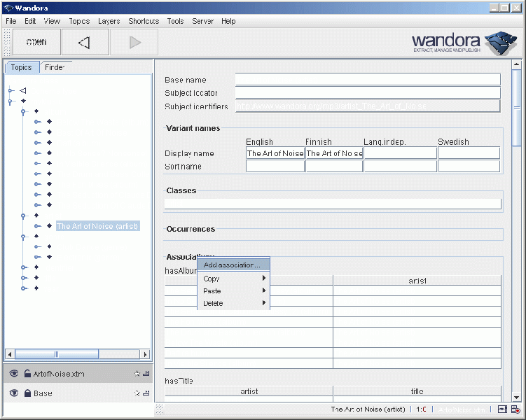Click the lock icon on ArtofNoise.xtm layer
526x420 pixels.
pos(27,374)
